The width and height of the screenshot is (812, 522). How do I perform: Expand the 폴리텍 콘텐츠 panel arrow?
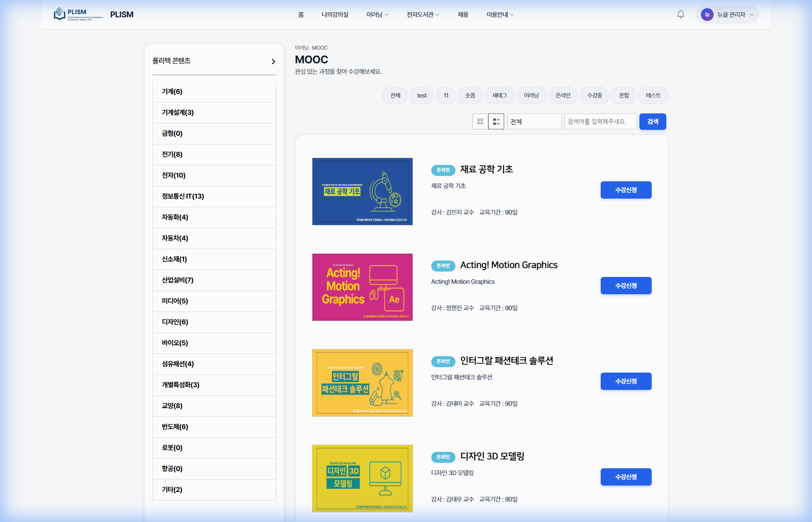pyautogui.click(x=273, y=61)
